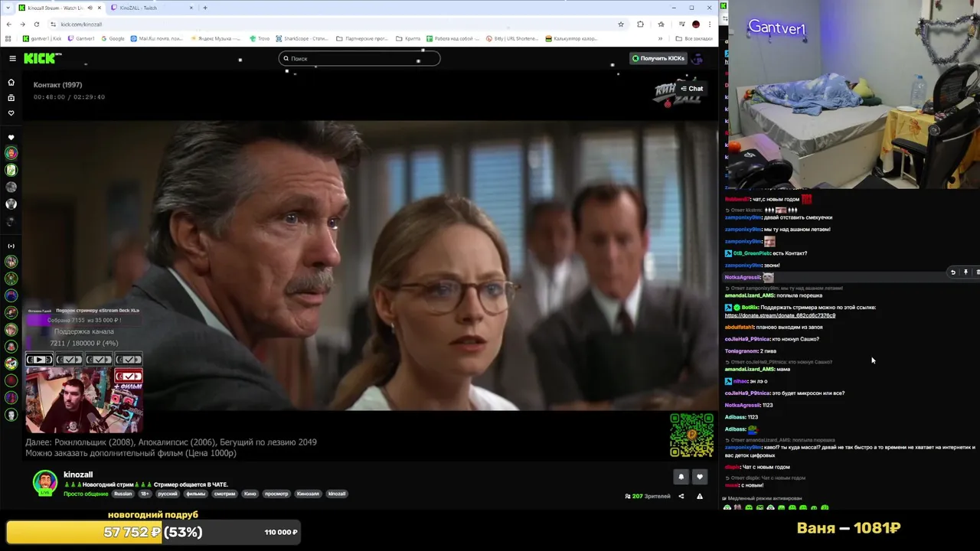Select the просмотр tag
The width and height of the screenshot is (980, 551).
pos(276,494)
